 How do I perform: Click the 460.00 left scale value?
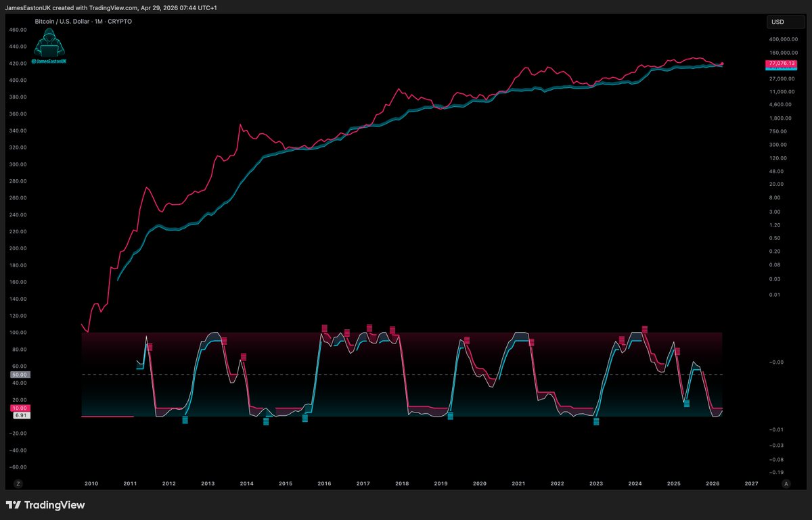pyautogui.click(x=18, y=30)
